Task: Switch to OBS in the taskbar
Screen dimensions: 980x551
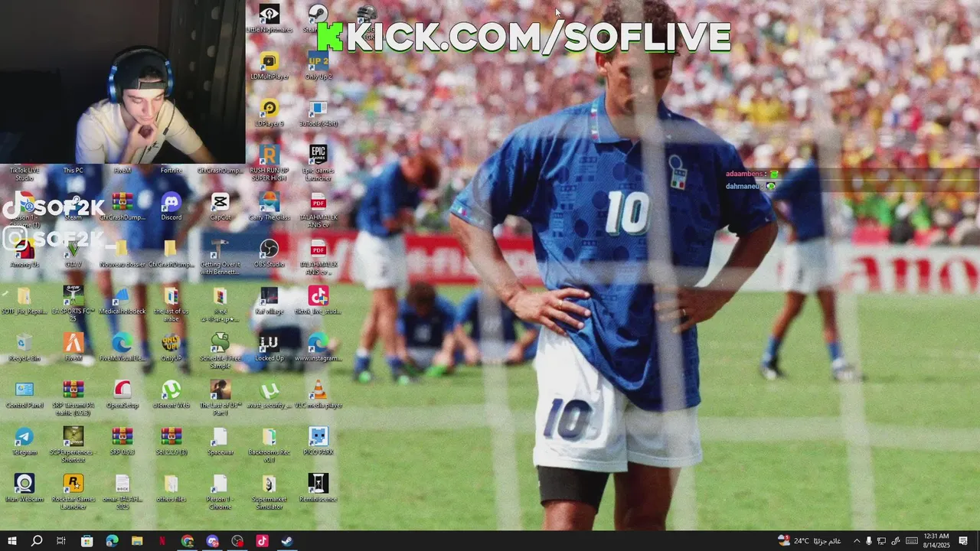Action: (x=237, y=541)
